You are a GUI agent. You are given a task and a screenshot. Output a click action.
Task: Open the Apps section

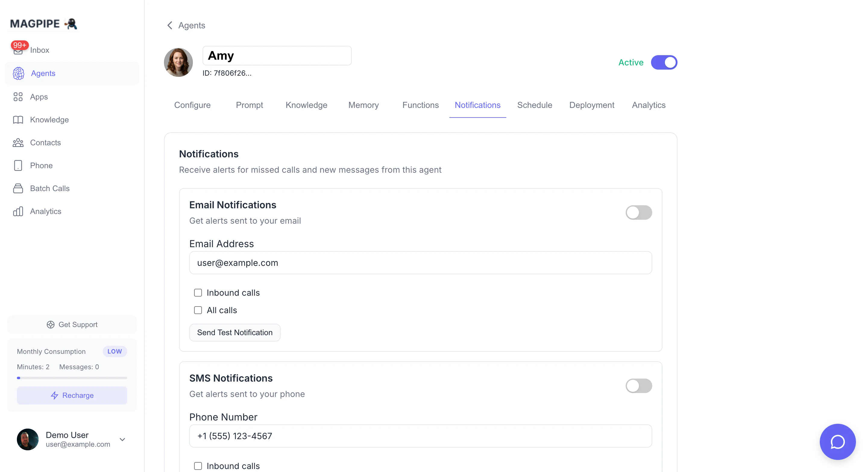tap(39, 97)
